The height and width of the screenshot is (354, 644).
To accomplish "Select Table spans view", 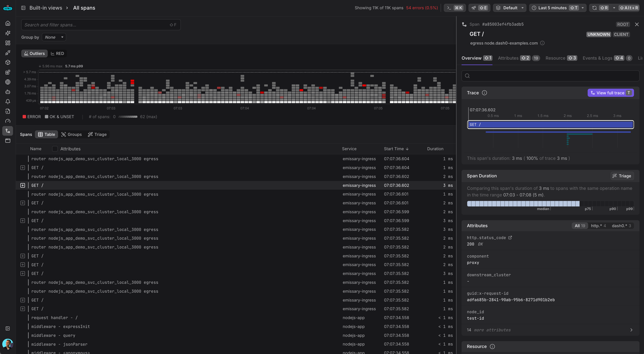I will point(47,134).
